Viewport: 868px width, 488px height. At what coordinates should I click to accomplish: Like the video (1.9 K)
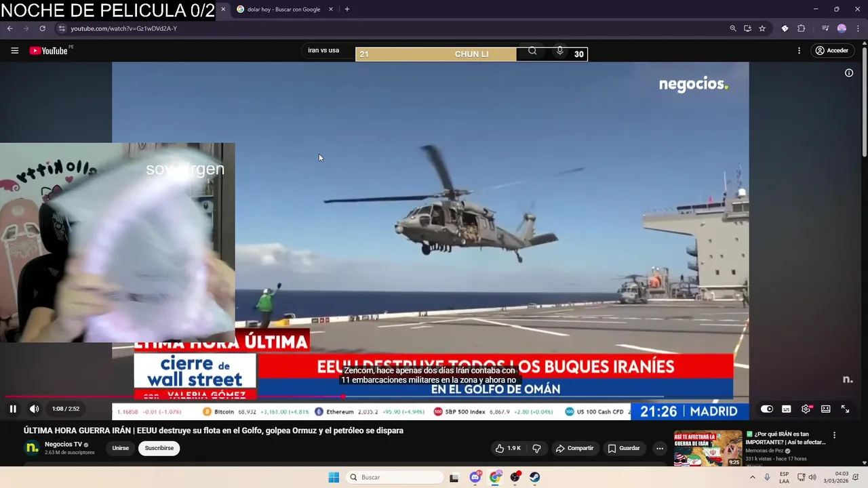tap(507, 448)
